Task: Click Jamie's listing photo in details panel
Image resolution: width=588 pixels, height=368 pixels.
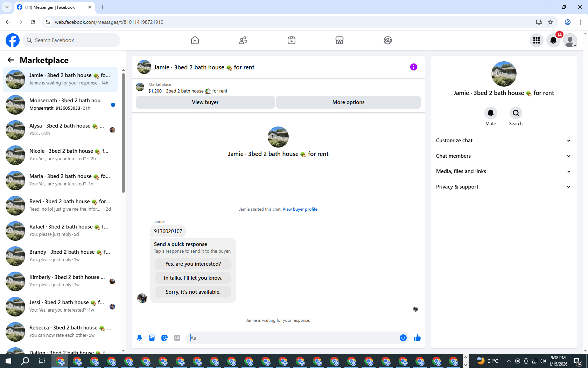Action: (504, 74)
